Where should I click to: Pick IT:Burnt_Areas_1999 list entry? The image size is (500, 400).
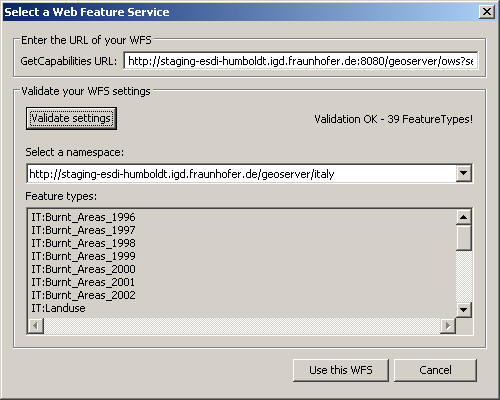pyautogui.click(x=83, y=256)
